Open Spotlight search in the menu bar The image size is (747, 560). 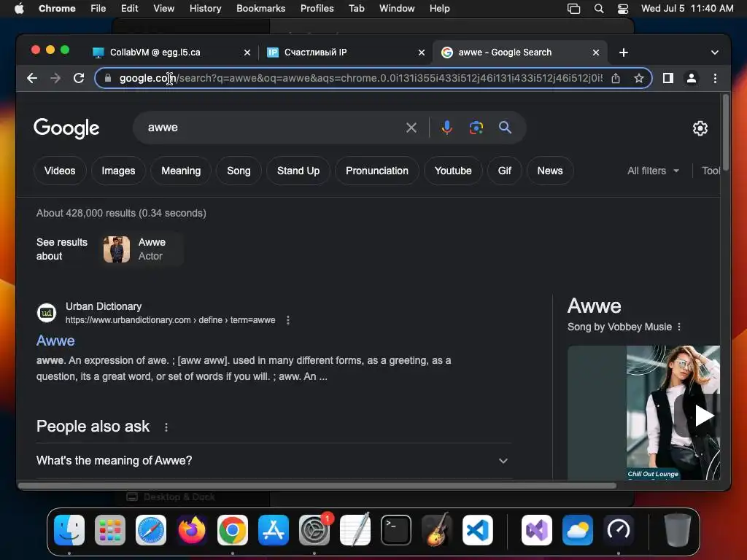point(599,9)
